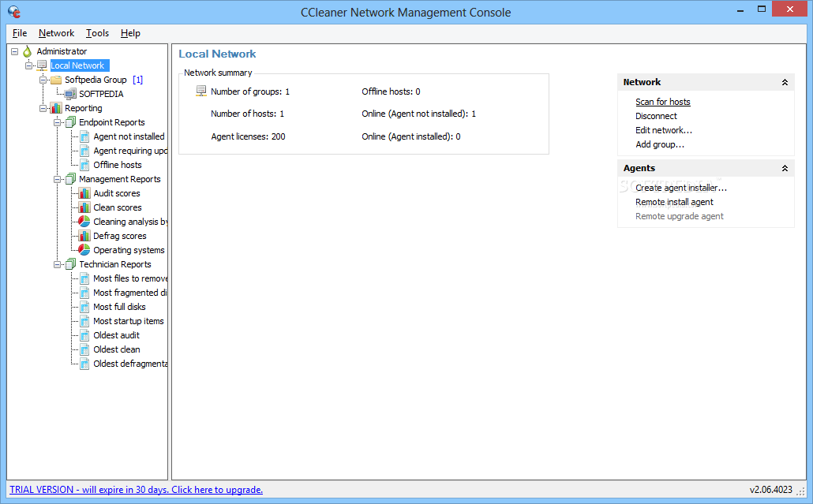Image resolution: width=813 pixels, height=504 pixels.
Task: Open the Tools menu
Action: tap(97, 33)
